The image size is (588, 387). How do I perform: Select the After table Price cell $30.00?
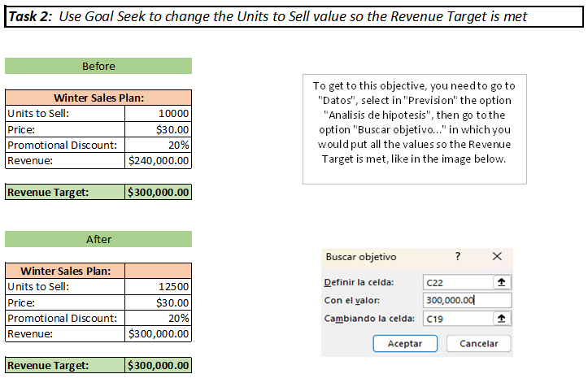[158, 302]
